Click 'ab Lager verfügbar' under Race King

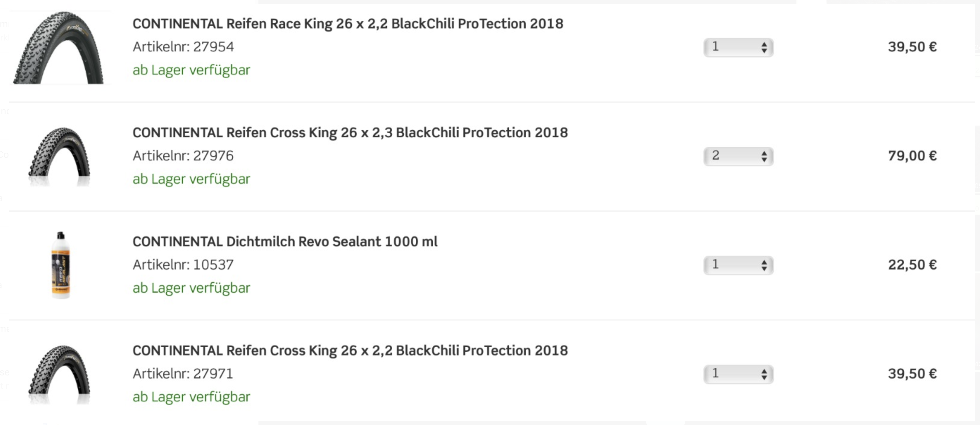tap(191, 70)
